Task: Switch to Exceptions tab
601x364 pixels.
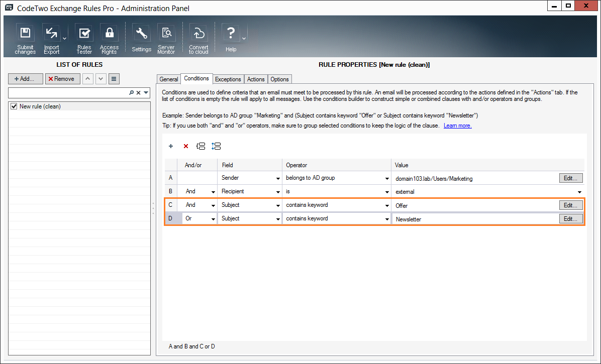Action: point(228,79)
